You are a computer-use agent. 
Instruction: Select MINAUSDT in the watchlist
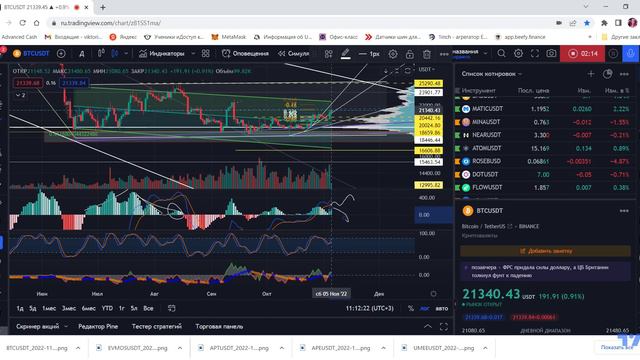544,122
